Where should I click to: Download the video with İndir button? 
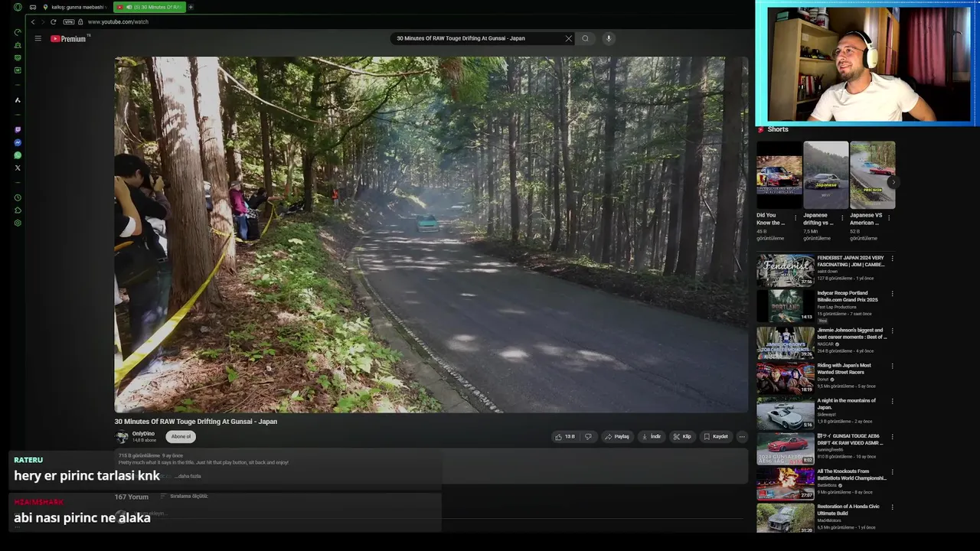tap(652, 437)
